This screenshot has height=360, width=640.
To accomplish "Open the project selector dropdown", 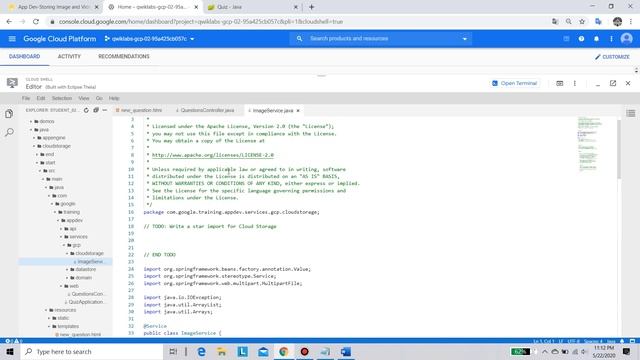I will coord(149,39).
